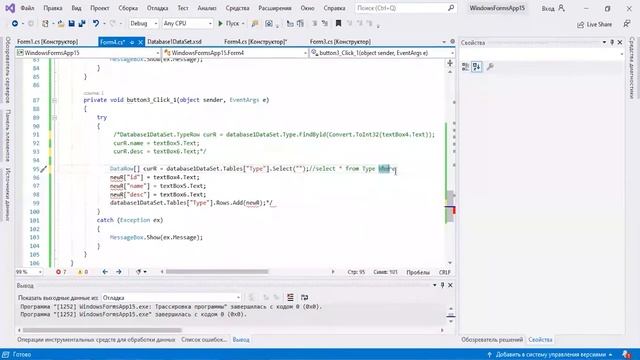Open the button3_Click_1 member dropdown
Image resolution: width=640 pixels, height=360 pixels.
pos(382,53)
